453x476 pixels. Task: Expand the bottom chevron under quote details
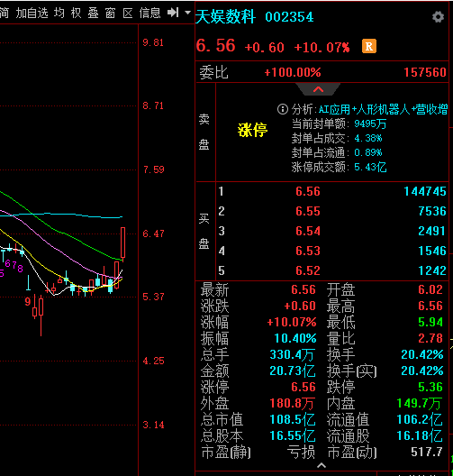322,465
